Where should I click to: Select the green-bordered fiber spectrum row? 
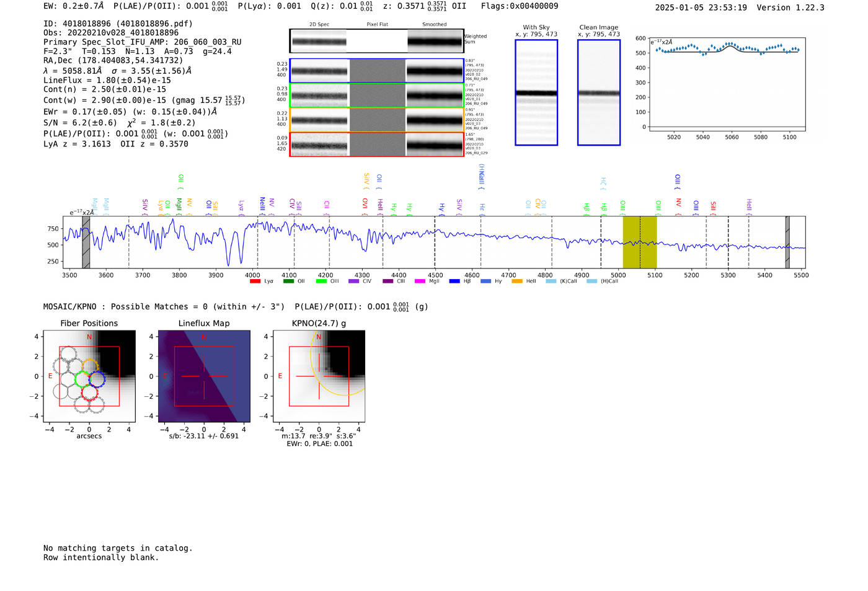pyautogui.click(x=376, y=95)
